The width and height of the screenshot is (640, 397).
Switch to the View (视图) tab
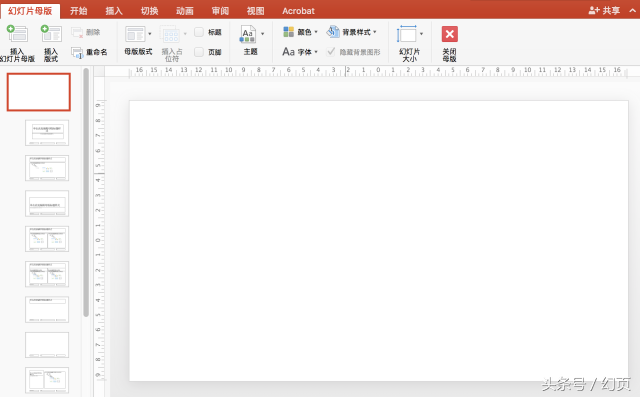coord(255,11)
